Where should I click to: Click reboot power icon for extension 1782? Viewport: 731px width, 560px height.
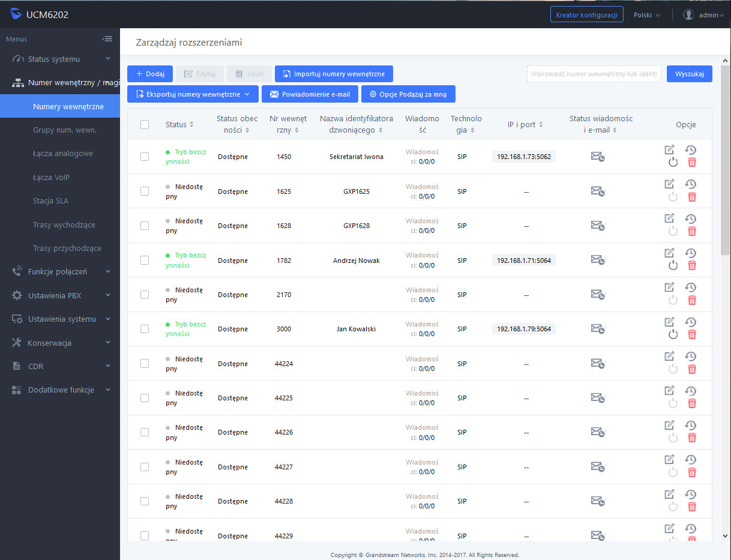tap(673, 265)
